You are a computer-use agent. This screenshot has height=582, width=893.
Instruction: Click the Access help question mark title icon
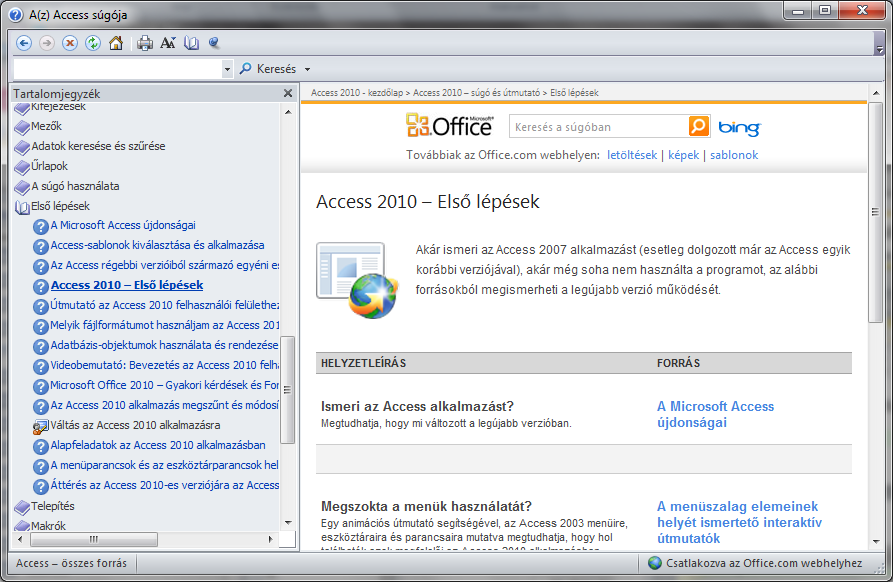point(16,14)
